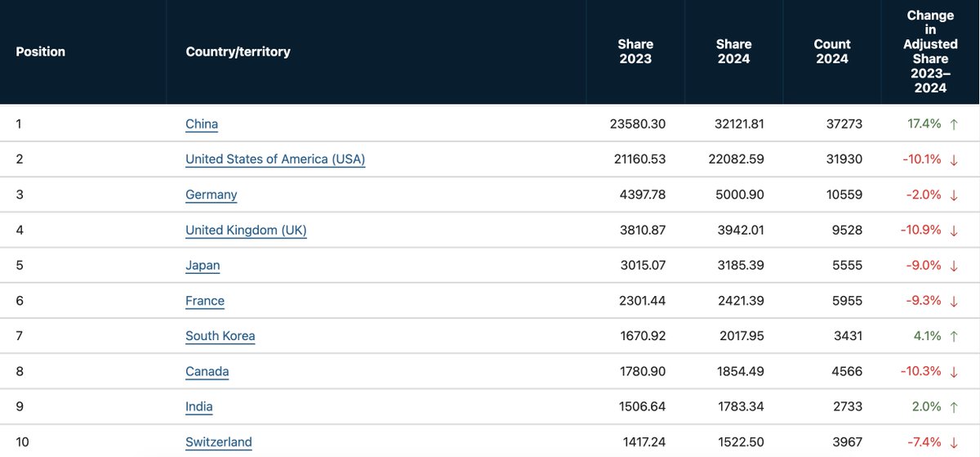Click the red down arrow in Japan's row
Viewport: 980px width, 457px height.
[x=953, y=266]
